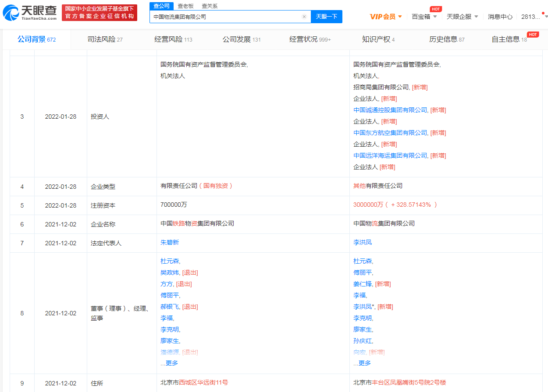Open the 中国远洋海运集团有限公司 link
This screenshot has height=392, width=548.
390,155
